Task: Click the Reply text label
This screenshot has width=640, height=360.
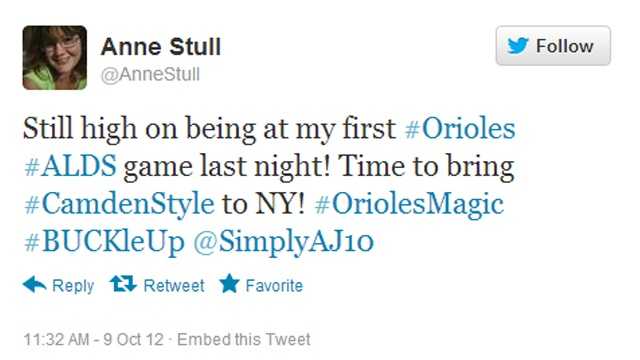Action: point(73,285)
